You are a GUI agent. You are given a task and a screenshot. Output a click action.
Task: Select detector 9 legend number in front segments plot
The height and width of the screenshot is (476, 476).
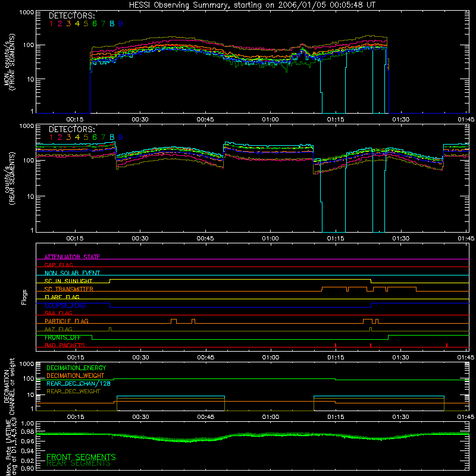click(x=121, y=24)
